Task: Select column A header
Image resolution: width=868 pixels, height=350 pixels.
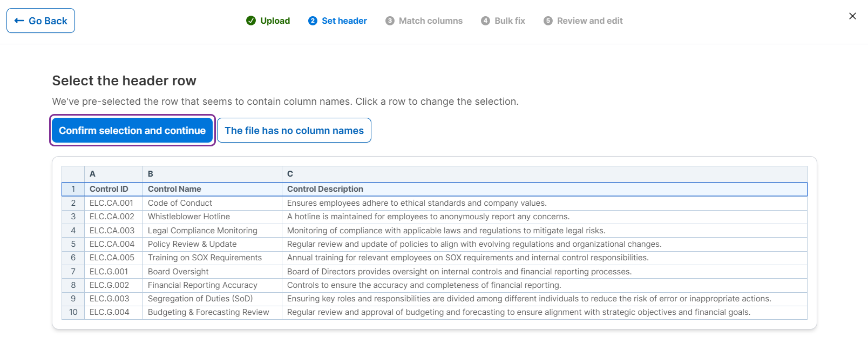Action: [114, 174]
